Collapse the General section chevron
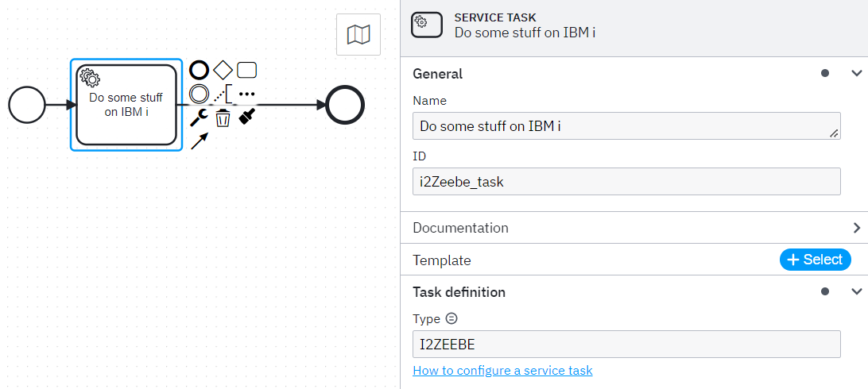The width and height of the screenshot is (868, 389). (x=856, y=73)
